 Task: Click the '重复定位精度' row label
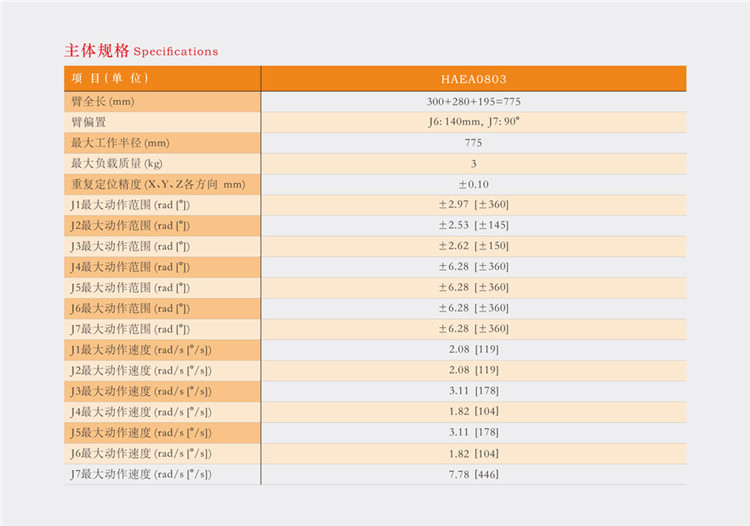[x=158, y=184]
